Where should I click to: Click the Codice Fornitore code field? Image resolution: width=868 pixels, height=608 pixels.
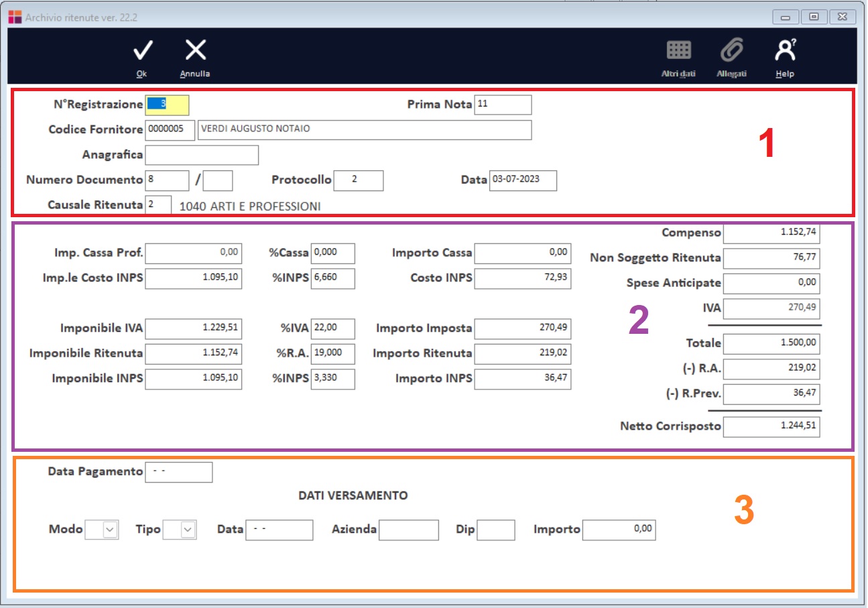pyautogui.click(x=170, y=130)
